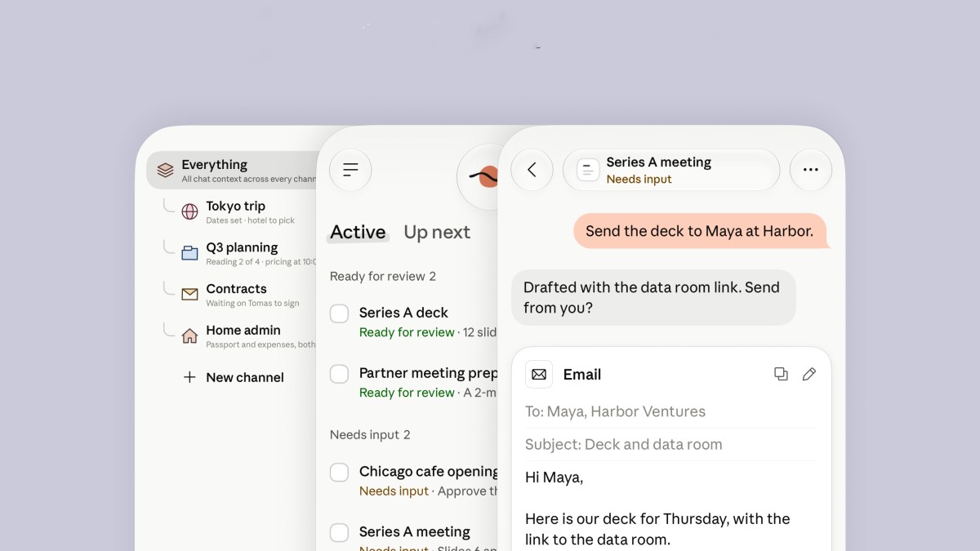Open the three-dots more options button
The height and width of the screenshot is (551, 980).
pos(810,170)
